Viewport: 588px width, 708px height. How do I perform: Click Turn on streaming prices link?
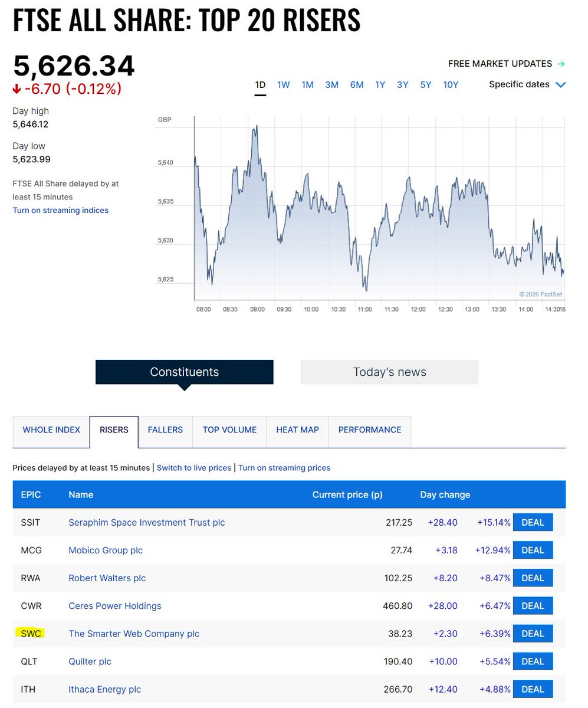284,468
